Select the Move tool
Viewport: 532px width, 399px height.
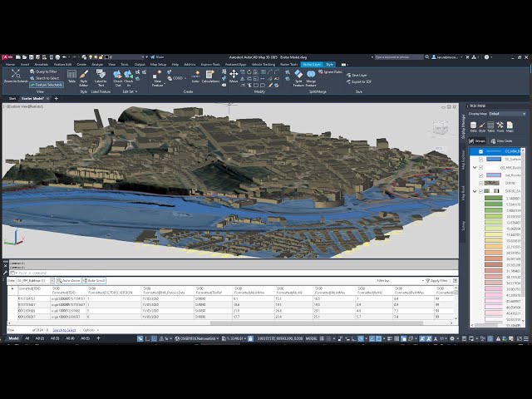(x=234, y=76)
